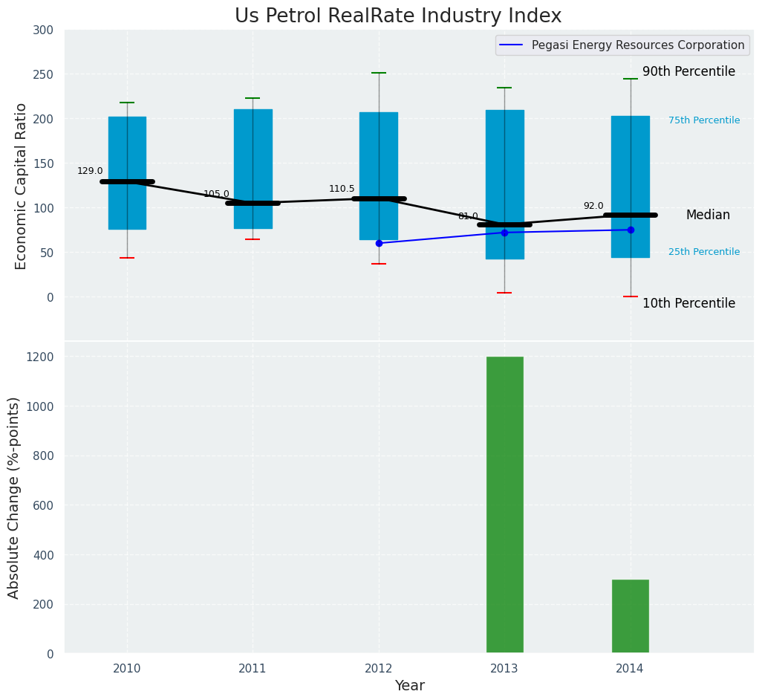Click the 2012 tick label on the year axis

[x=379, y=669]
